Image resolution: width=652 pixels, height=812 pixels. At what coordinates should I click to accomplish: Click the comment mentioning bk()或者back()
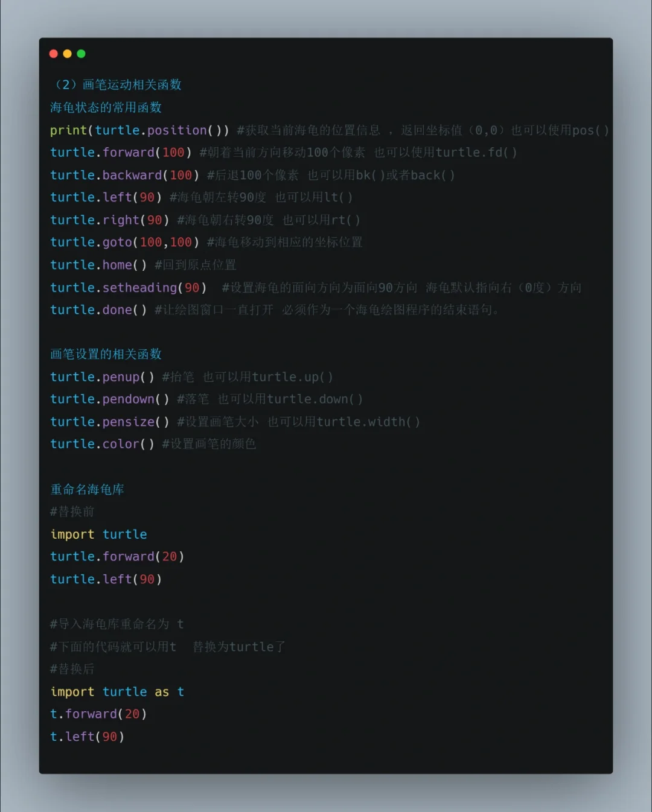tap(331, 175)
